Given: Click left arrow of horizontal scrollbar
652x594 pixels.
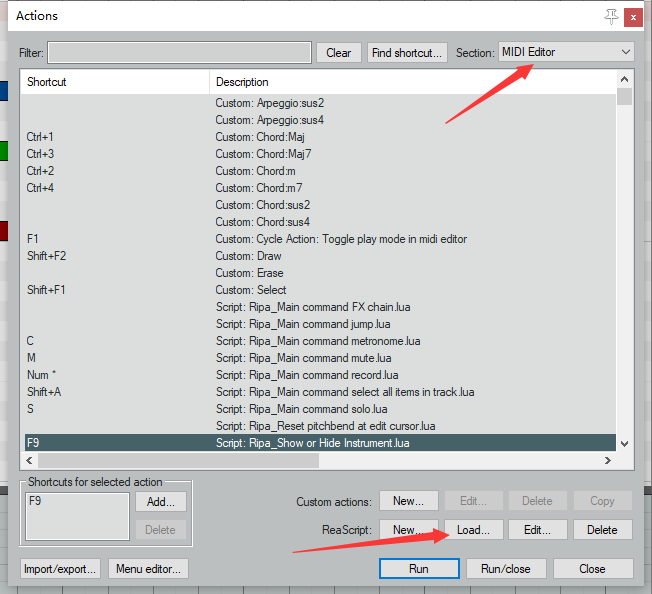Looking at the screenshot, I should [x=29, y=460].
